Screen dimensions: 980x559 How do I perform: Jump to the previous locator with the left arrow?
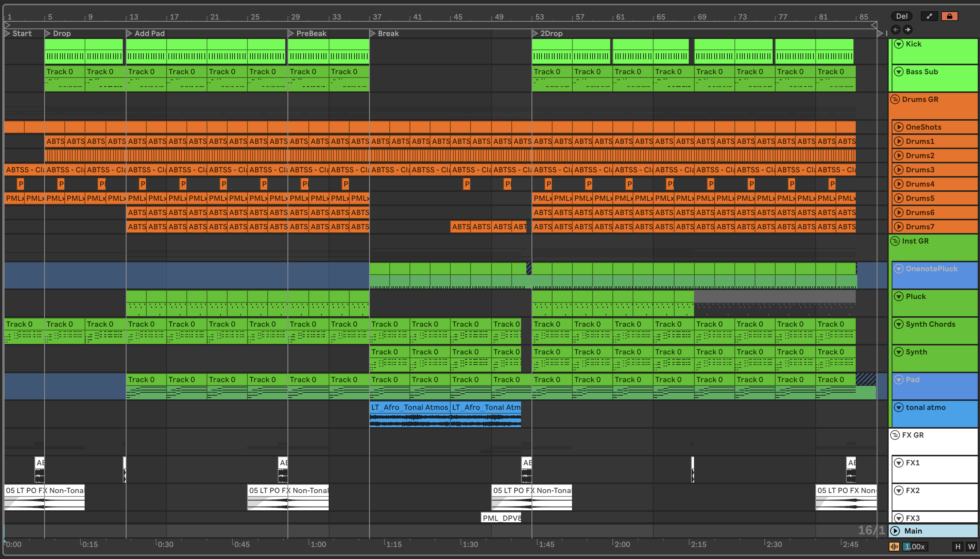point(896,30)
